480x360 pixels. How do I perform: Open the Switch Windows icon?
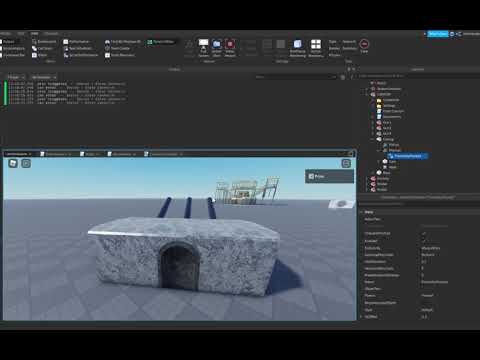click(x=316, y=48)
